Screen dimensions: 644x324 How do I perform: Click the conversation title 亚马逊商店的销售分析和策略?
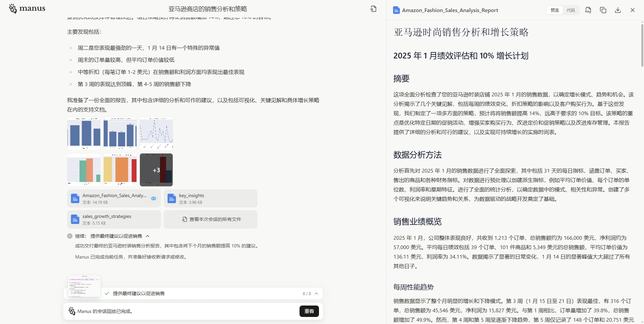click(x=208, y=9)
